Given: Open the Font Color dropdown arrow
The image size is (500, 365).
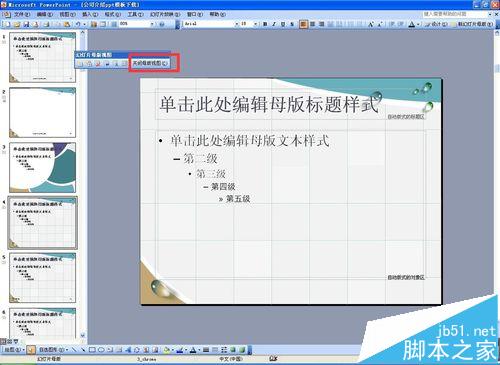Looking at the screenshot, I should [x=418, y=24].
